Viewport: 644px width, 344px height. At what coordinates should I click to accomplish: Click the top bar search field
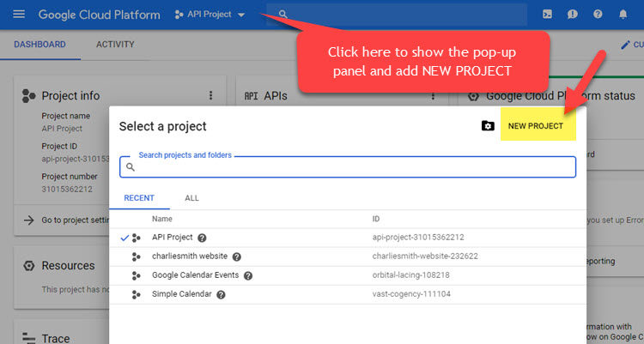pyautogui.click(x=397, y=15)
